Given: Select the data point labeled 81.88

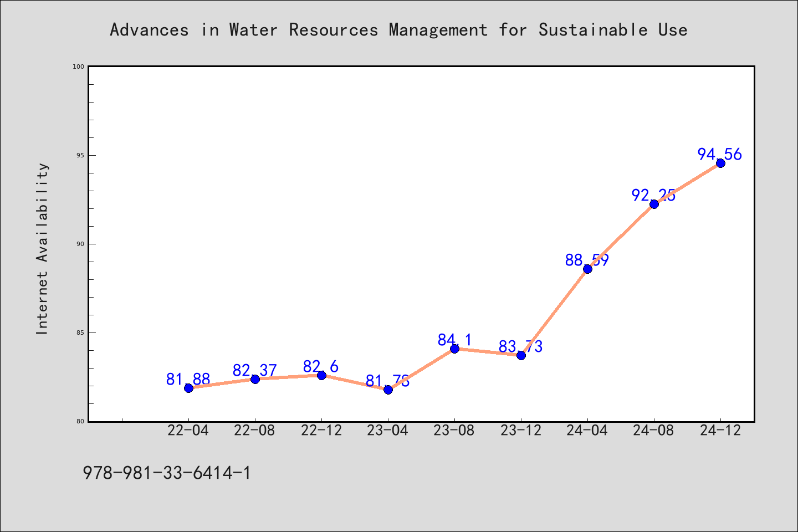Looking at the screenshot, I should (x=188, y=388).
